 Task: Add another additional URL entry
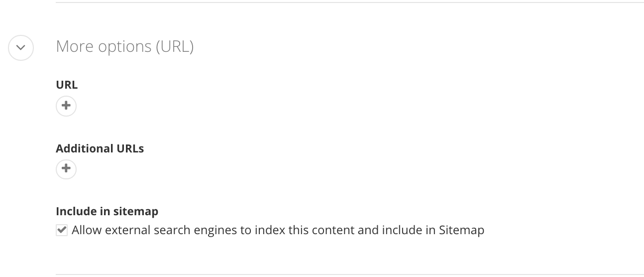(x=66, y=169)
